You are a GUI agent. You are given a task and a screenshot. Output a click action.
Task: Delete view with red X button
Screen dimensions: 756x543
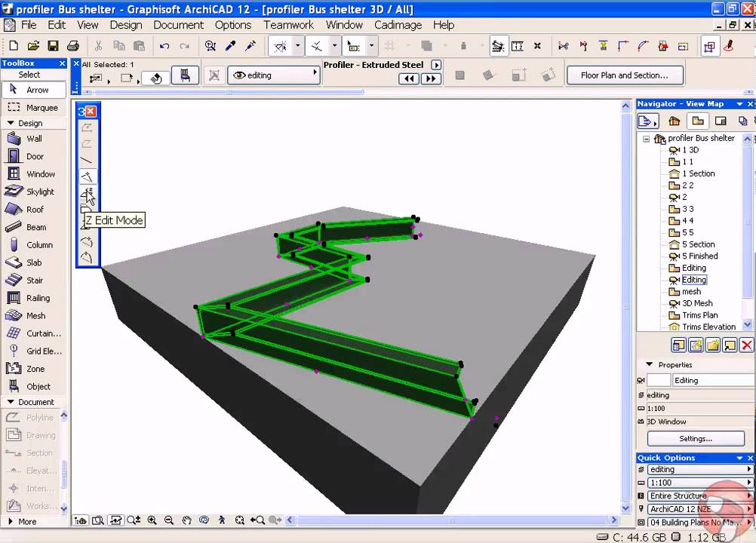746,345
